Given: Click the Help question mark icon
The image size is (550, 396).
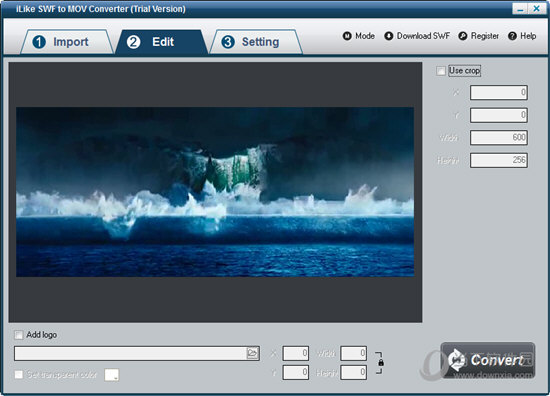Looking at the screenshot, I should coord(512,36).
